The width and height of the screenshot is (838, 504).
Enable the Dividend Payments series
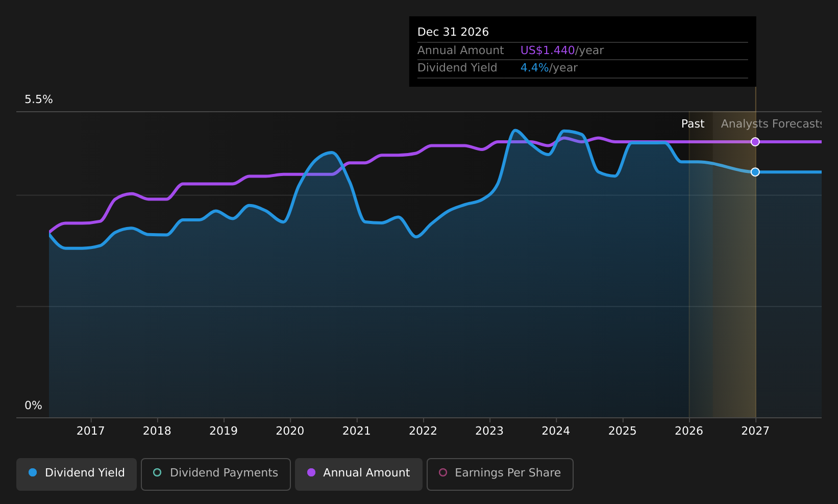pos(215,474)
